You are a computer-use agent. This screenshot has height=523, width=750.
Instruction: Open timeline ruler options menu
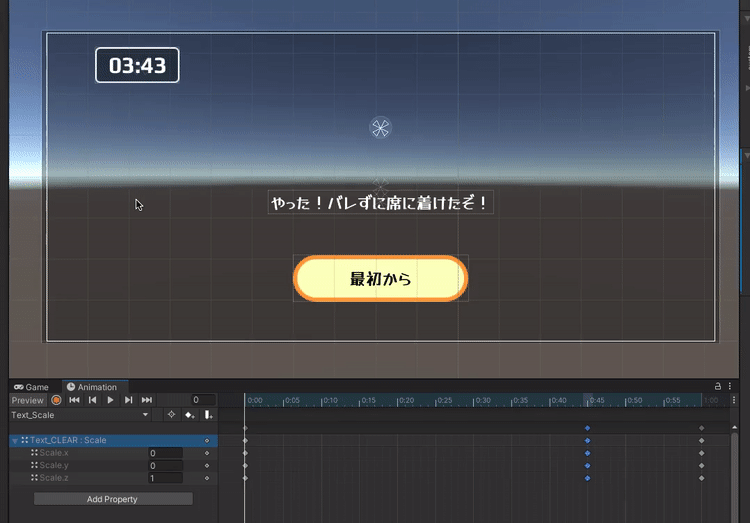(x=734, y=400)
